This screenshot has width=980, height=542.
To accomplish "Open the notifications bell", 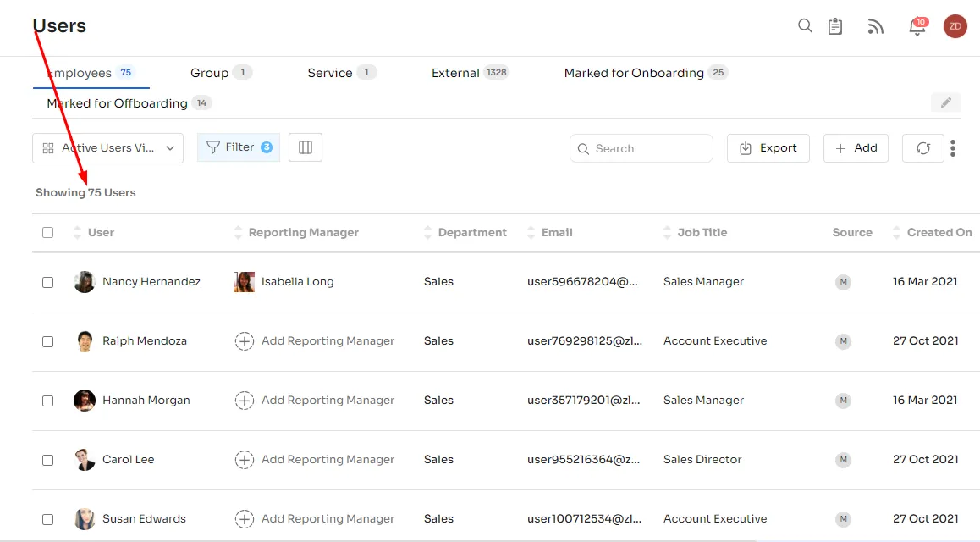I will [917, 26].
